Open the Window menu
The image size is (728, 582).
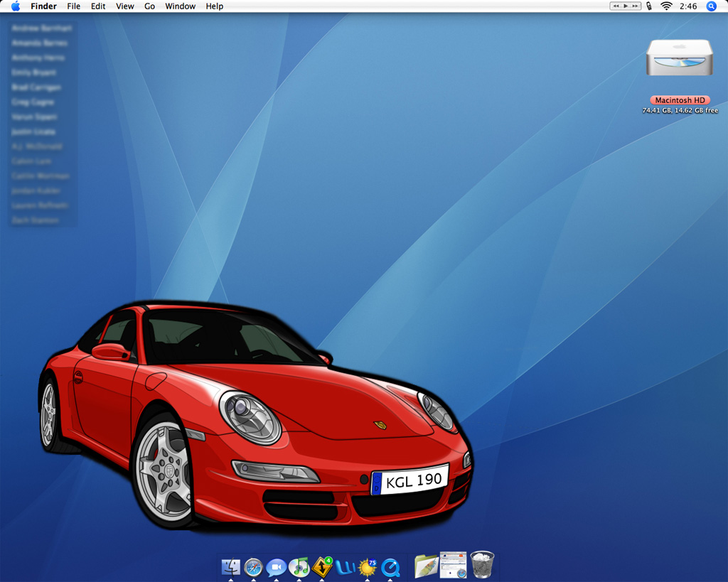(180, 6)
